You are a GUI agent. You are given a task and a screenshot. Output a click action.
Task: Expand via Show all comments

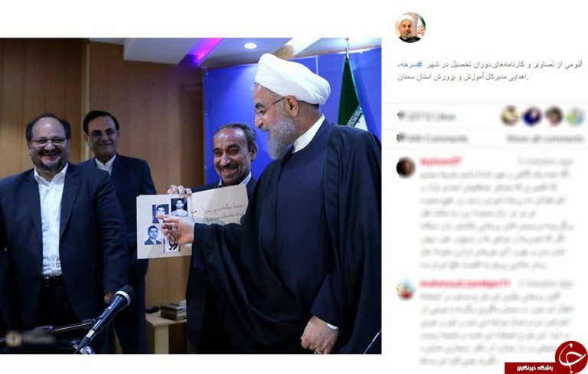coord(545,139)
